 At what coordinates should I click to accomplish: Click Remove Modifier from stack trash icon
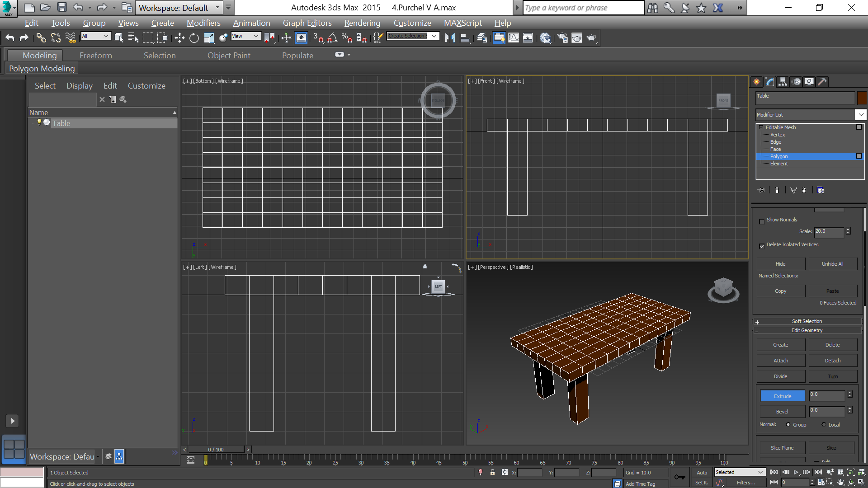click(804, 190)
